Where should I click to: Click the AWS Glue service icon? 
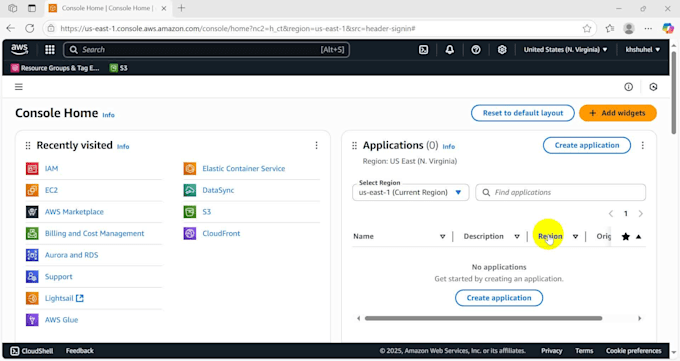pos(32,320)
